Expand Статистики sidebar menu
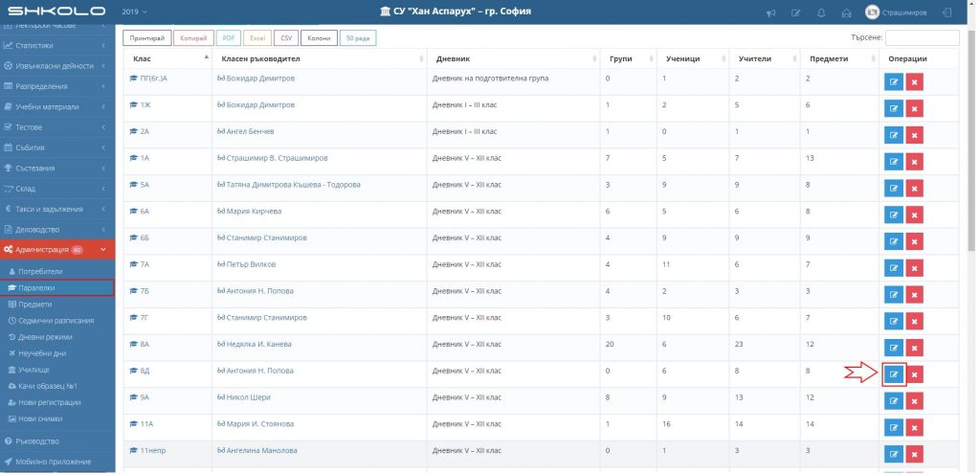 pyautogui.click(x=57, y=46)
